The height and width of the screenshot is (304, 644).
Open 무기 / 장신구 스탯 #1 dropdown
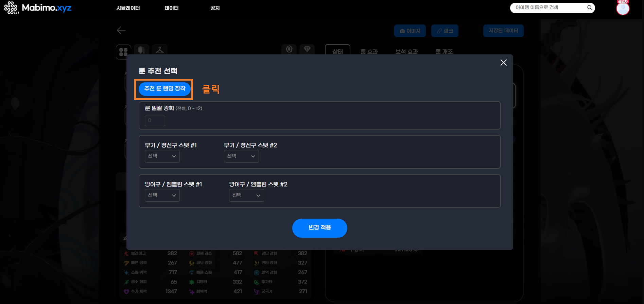[x=162, y=156]
